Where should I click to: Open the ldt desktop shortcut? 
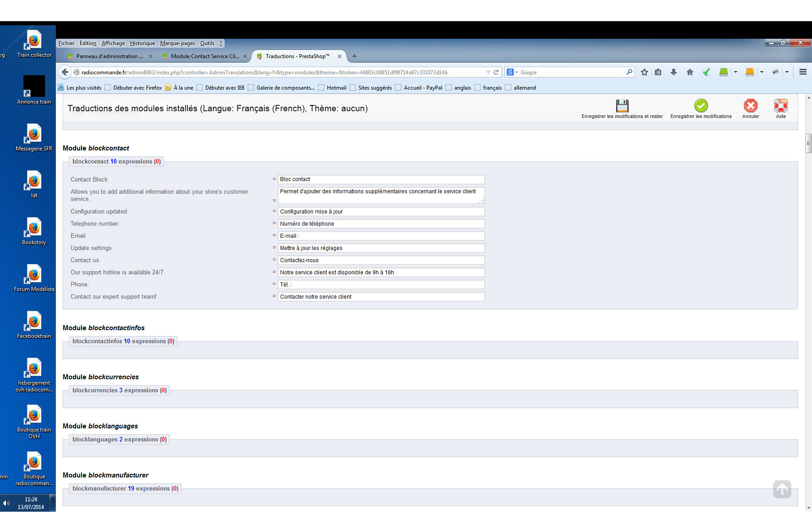click(34, 184)
